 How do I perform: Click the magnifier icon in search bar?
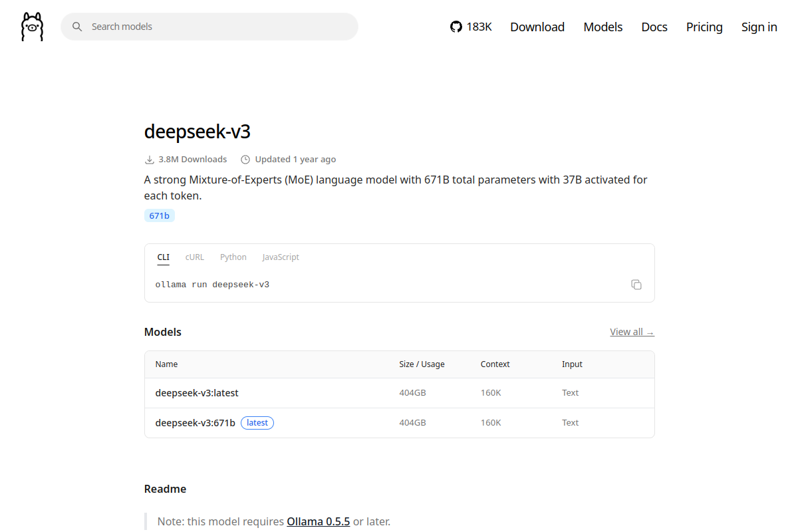pos(77,27)
